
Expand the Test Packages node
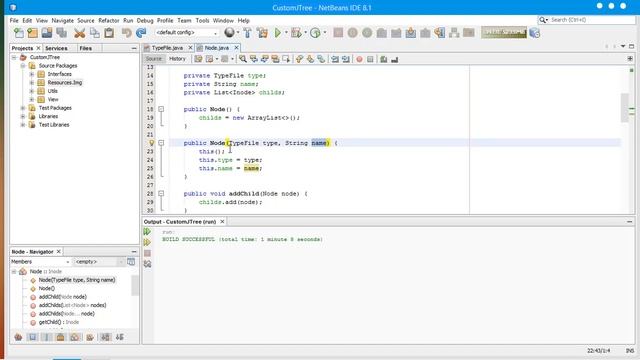coord(23,108)
